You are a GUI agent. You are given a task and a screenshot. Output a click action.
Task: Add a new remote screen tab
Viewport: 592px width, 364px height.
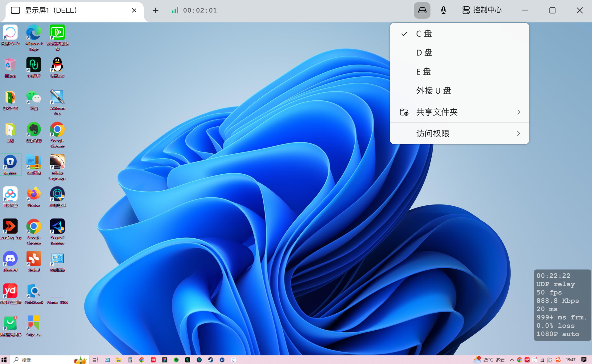point(155,10)
